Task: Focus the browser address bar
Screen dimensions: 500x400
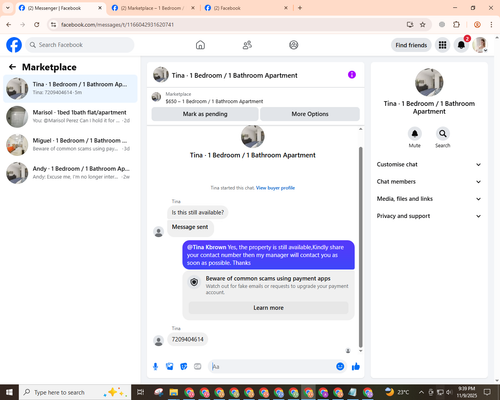Action: [230, 25]
